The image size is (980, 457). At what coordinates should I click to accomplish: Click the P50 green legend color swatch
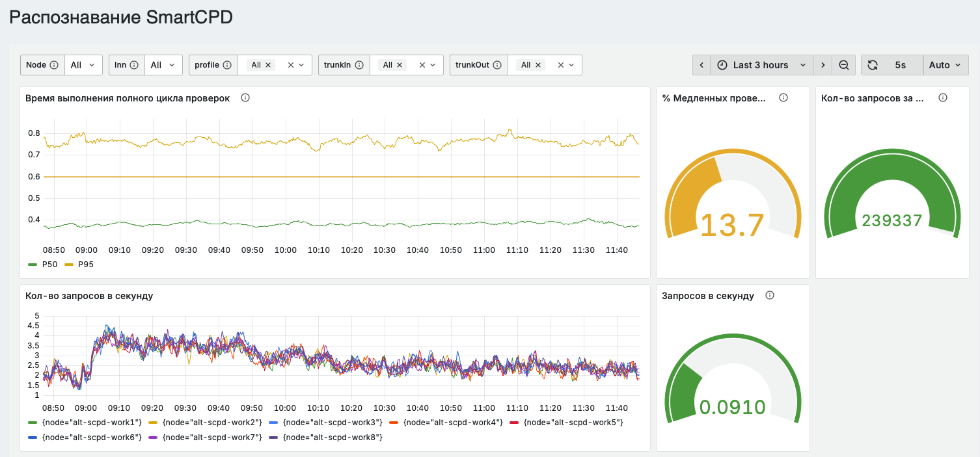(x=33, y=265)
